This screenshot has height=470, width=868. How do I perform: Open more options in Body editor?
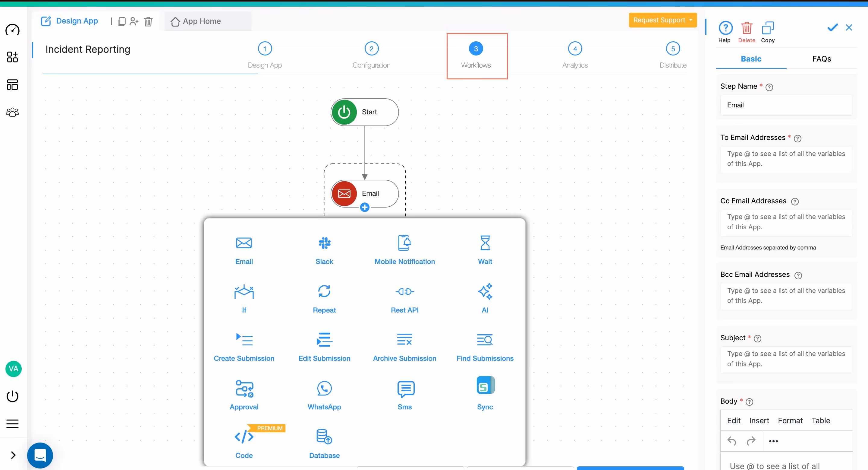click(x=773, y=441)
